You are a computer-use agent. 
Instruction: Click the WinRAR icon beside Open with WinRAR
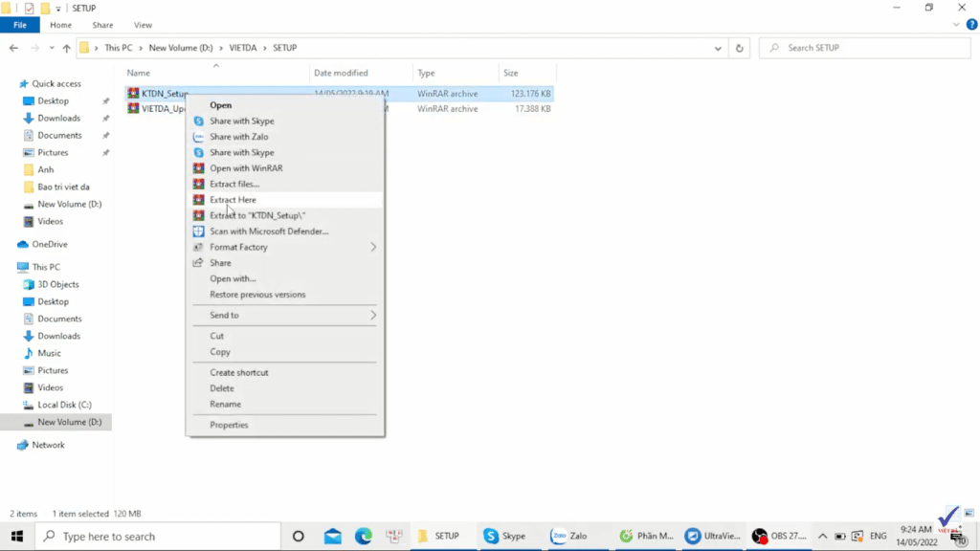[199, 168]
